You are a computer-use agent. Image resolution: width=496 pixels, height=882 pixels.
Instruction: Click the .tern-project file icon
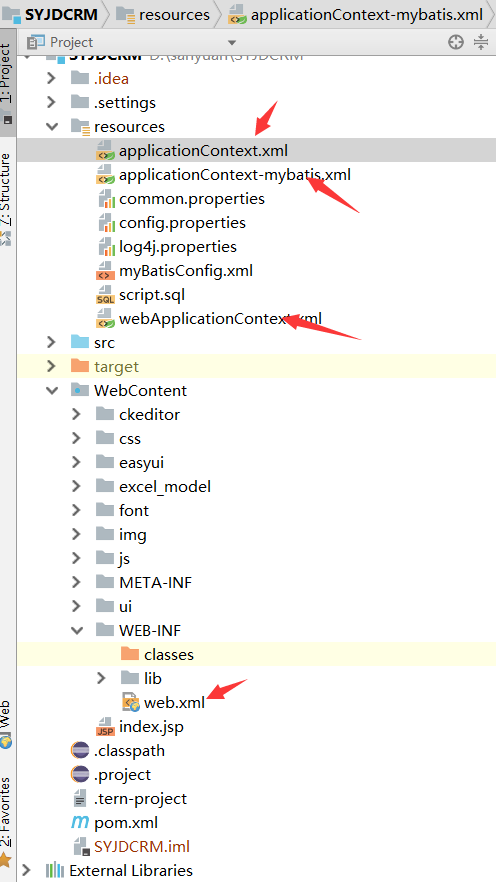(80, 799)
